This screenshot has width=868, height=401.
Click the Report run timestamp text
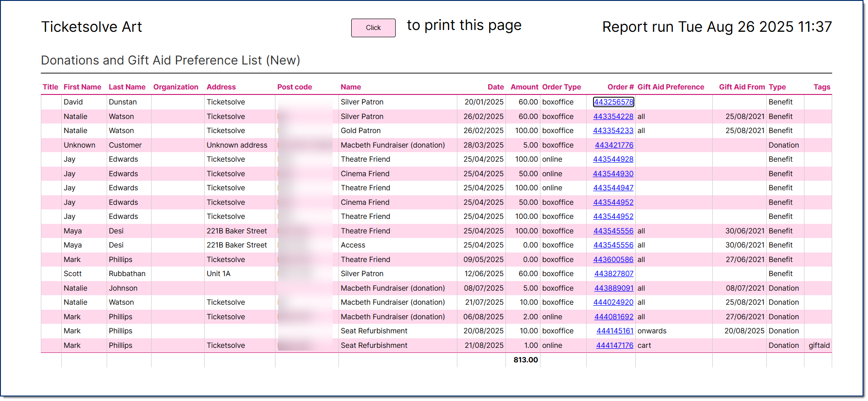point(717,27)
